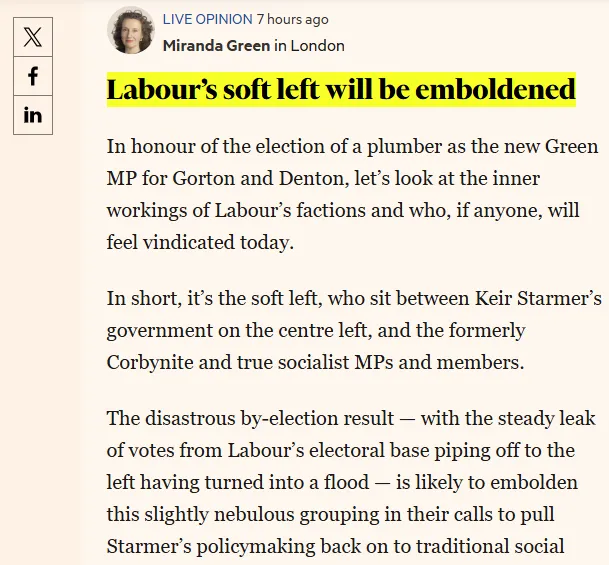Share the article on X
Viewport: 609px width, 565px height.
click(x=33, y=38)
